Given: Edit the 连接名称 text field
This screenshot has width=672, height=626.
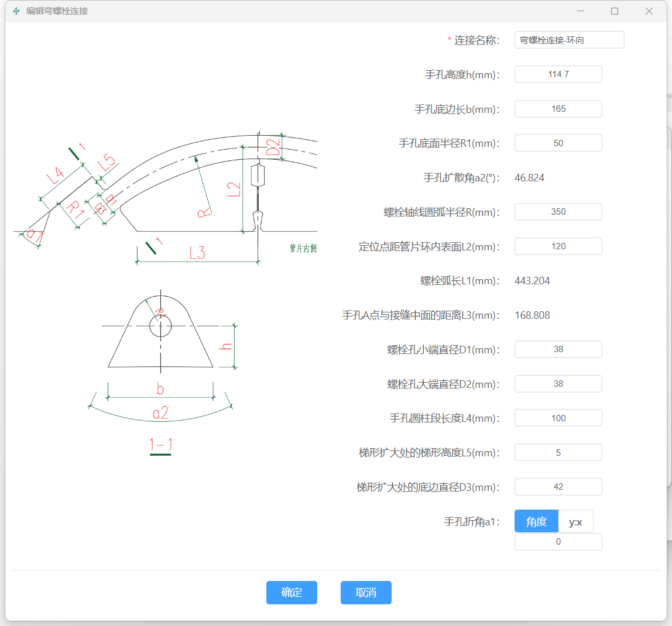Looking at the screenshot, I should coord(569,40).
